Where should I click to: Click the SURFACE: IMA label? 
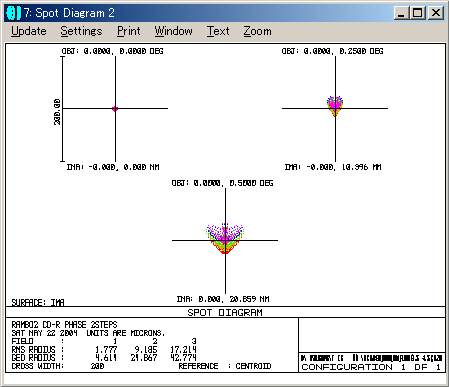(38, 302)
